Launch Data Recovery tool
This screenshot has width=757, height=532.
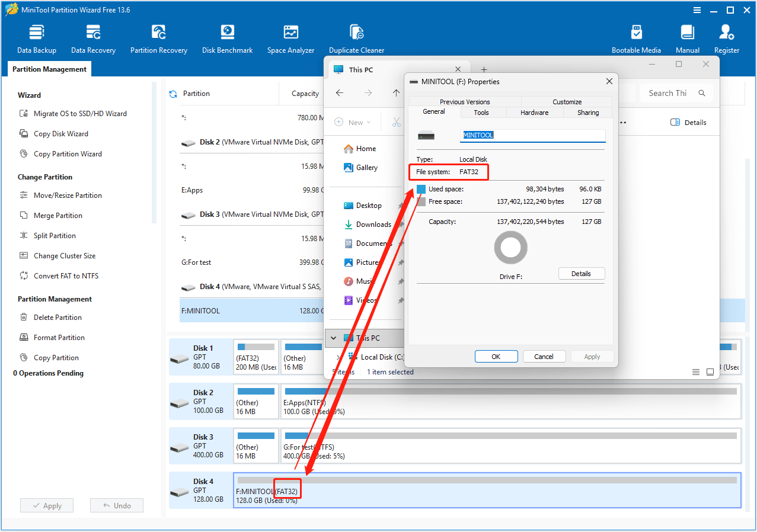pyautogui.click(x=93, y=39)
